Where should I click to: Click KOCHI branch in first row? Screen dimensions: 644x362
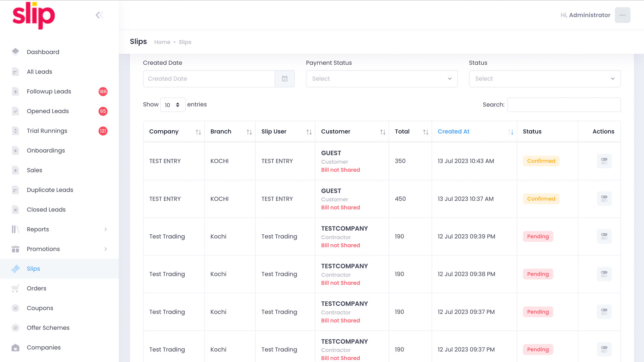click(219, 161)
